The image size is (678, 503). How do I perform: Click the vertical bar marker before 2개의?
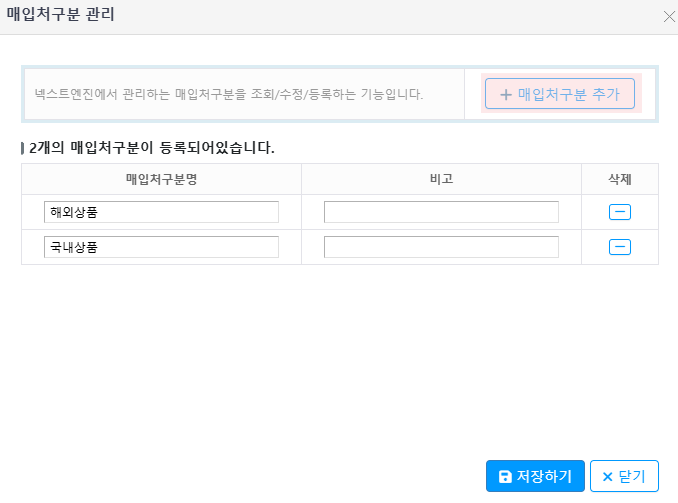[23, 148]
